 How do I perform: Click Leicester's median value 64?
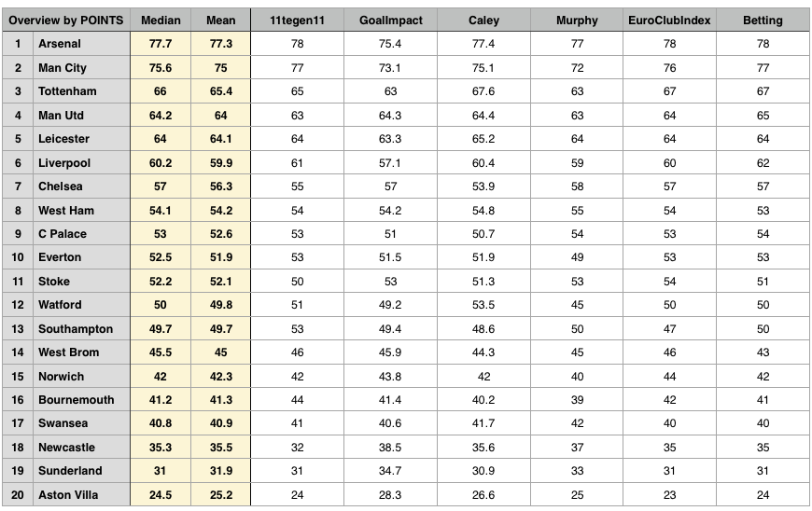pyautogui.click(x=161, y=139)
